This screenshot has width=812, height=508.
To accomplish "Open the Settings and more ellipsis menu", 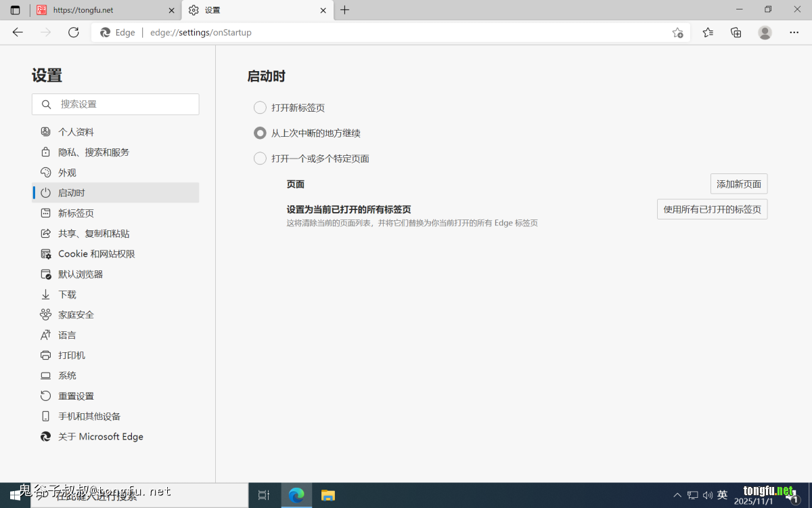I will point(794,33).
